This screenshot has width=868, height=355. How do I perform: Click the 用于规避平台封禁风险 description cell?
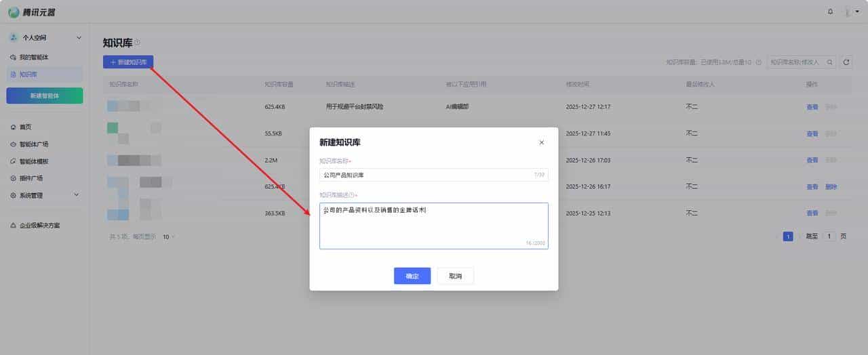(x=355, y=107)
